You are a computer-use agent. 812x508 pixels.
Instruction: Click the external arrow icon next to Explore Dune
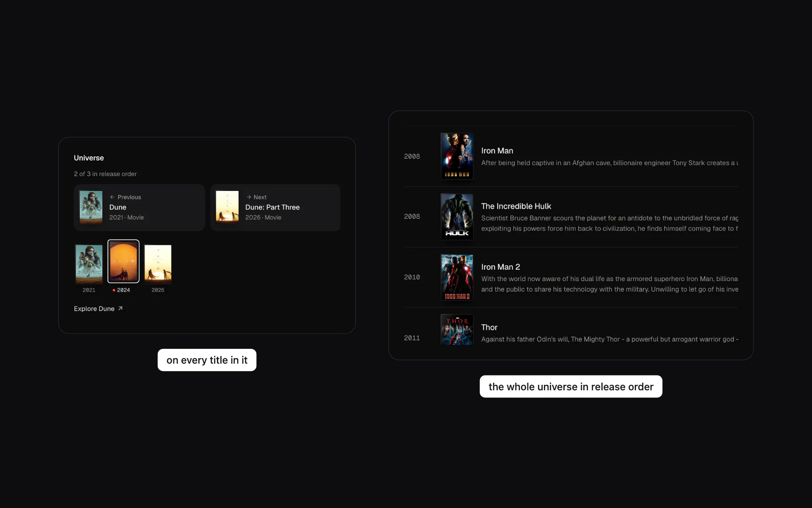[x=120, y=309]
